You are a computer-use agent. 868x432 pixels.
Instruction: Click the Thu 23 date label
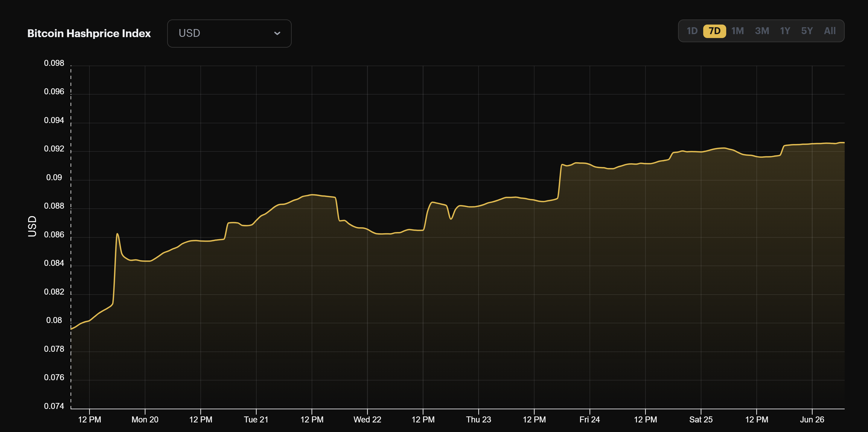tap(479, 419)
